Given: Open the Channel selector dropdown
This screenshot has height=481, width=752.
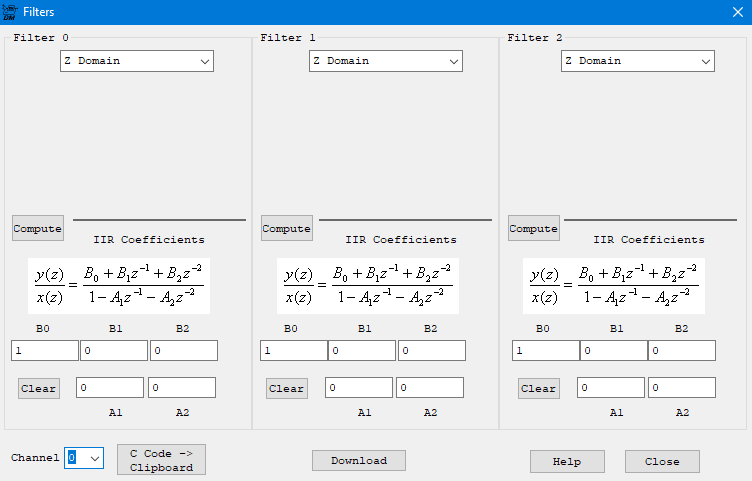Looking at the screenshot, I should click(x=84, y=458).
